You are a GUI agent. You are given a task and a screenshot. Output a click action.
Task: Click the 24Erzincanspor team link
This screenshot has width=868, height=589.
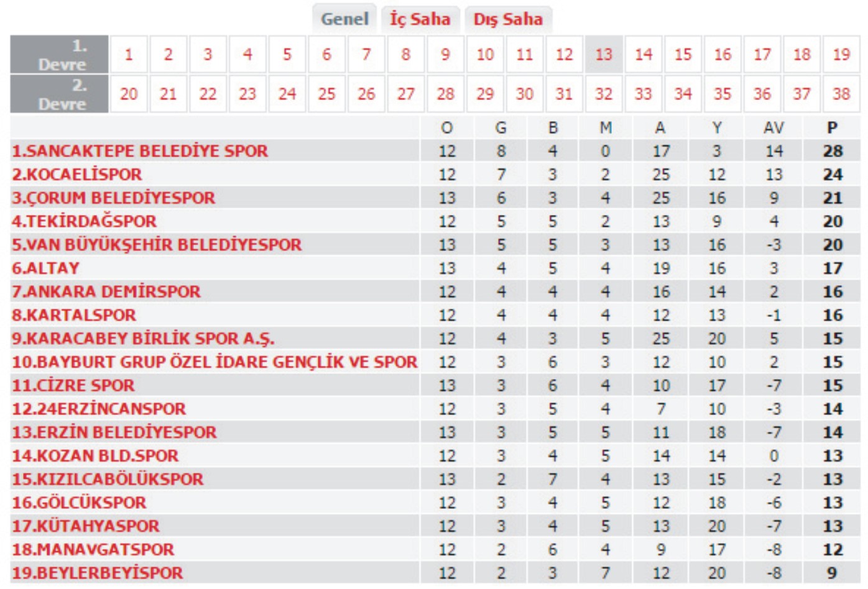(99, 409)
